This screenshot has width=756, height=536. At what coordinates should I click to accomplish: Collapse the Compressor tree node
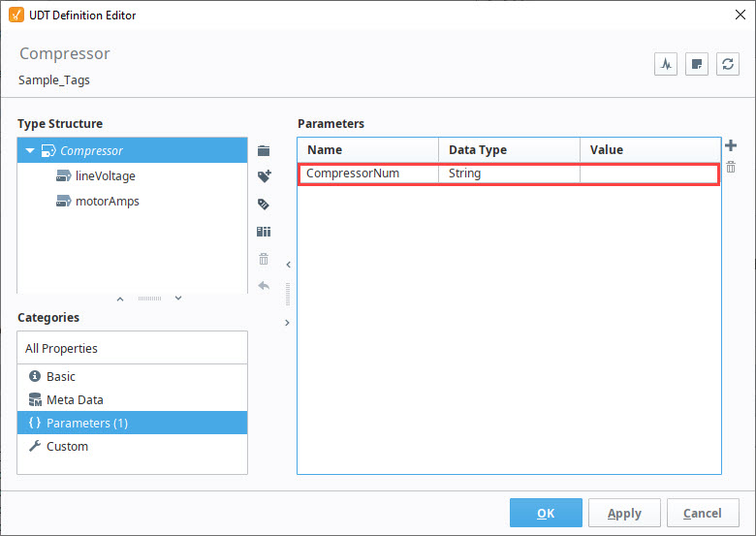click(x=30, y=151)
